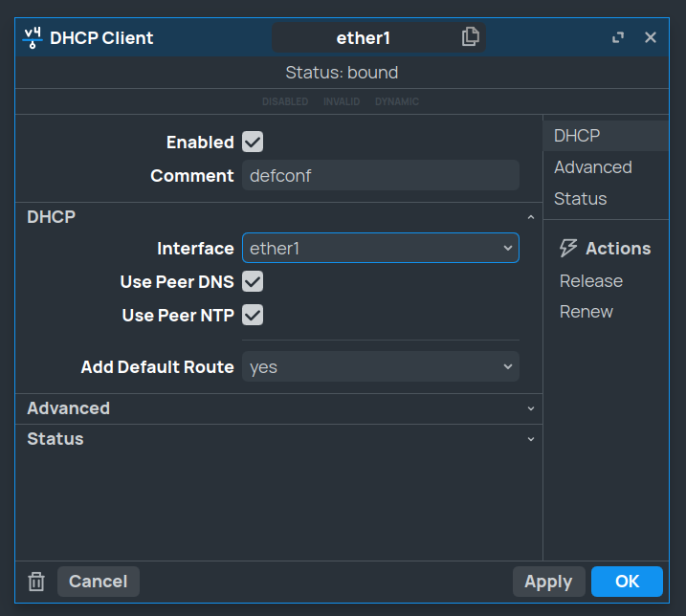Click the Cancel button
The image size is (686, 616).
pyautogui.click(x=99, y=582)
